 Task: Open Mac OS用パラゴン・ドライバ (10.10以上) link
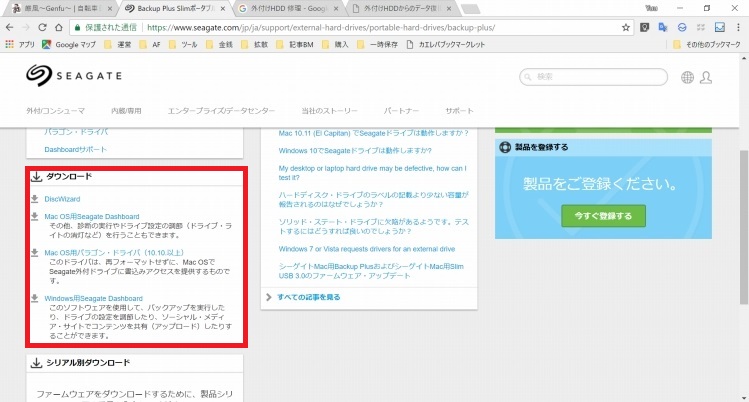pyautogui.click(x=114, y=253)
